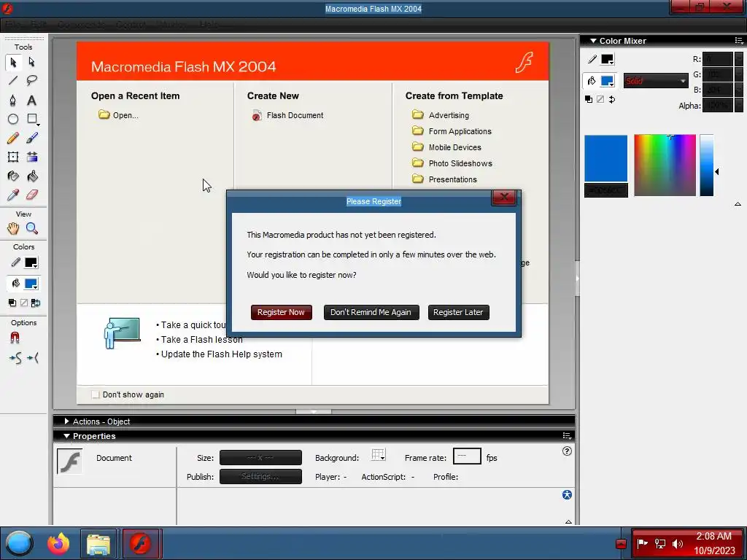
Task: Click No Color button in Tools panel
Action: coord(24,303)
